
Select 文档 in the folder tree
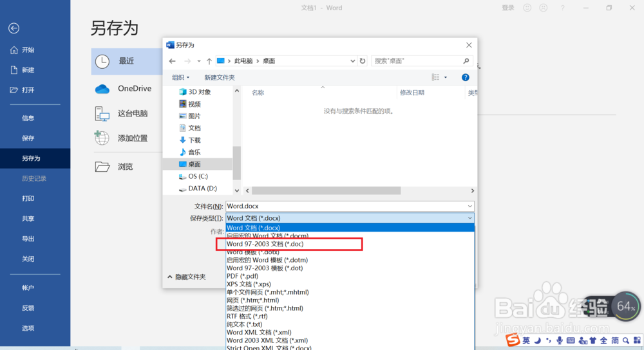pyautogui.click(x=190, y=128)
